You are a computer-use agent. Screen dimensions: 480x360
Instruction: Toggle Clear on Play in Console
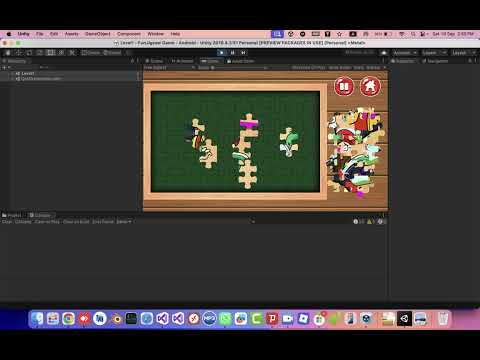(x=47, y=222)
